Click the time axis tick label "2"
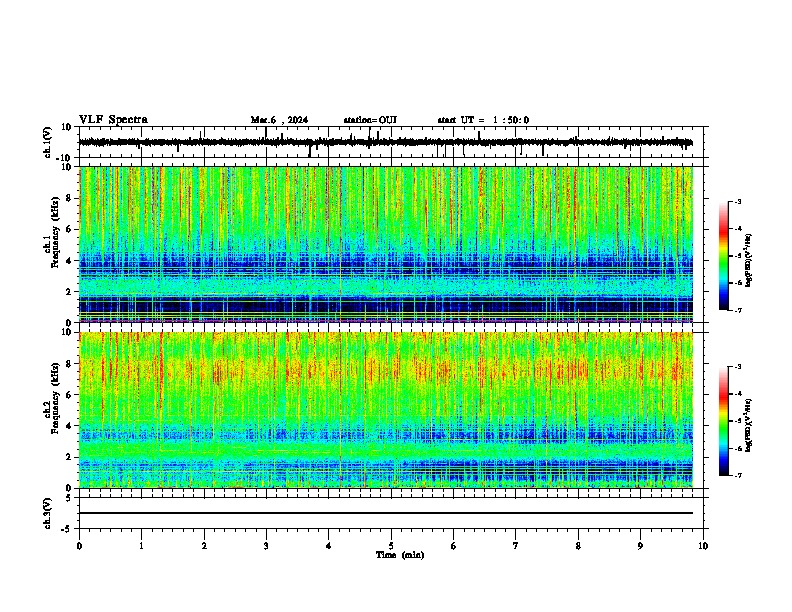Screen dimensions: 792x612 [204, 546]
